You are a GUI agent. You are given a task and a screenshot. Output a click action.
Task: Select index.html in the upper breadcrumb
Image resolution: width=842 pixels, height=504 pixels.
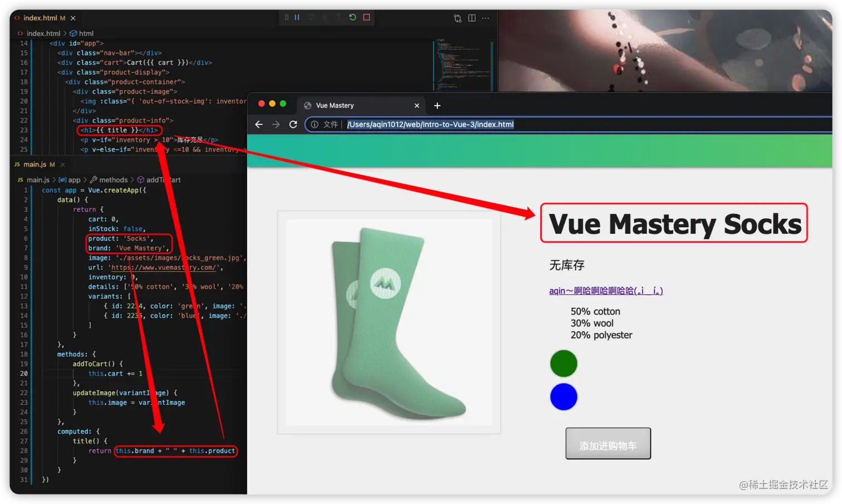click(x=43, y=33)
